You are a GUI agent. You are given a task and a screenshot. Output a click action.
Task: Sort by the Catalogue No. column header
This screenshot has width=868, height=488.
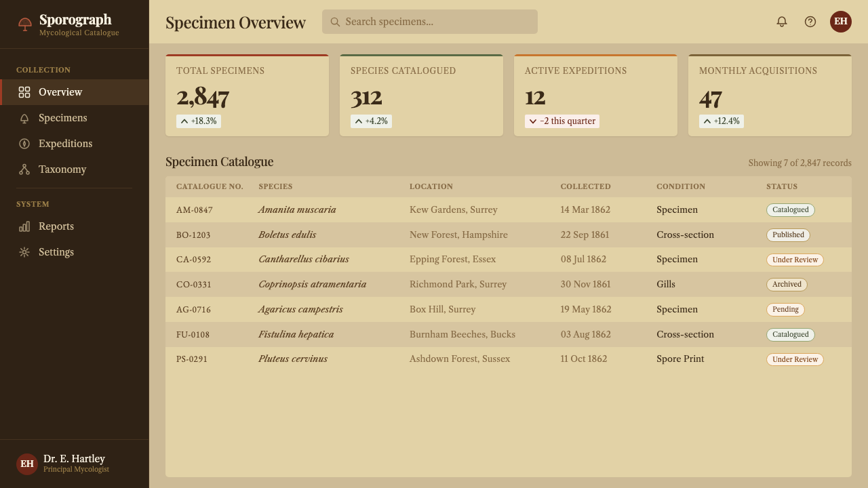[210, 186]
